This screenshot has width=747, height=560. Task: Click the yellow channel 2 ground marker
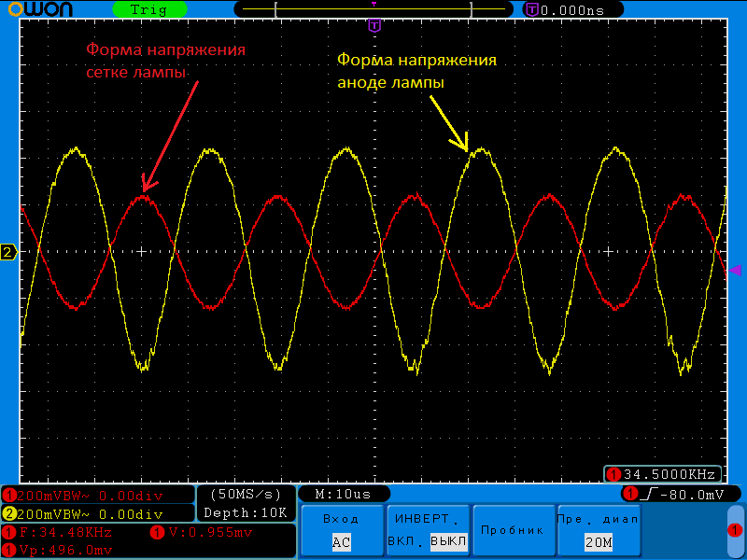coord(8,252)
